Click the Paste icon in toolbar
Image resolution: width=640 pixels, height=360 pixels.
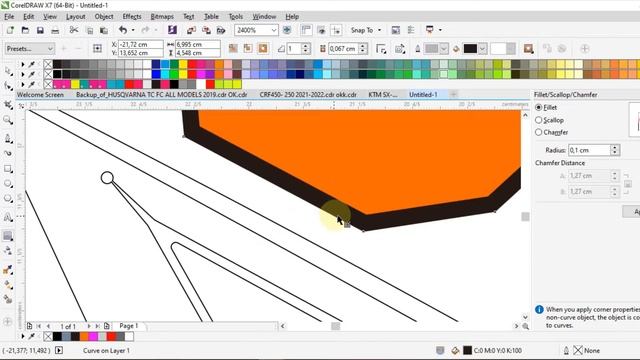(104, 30)
